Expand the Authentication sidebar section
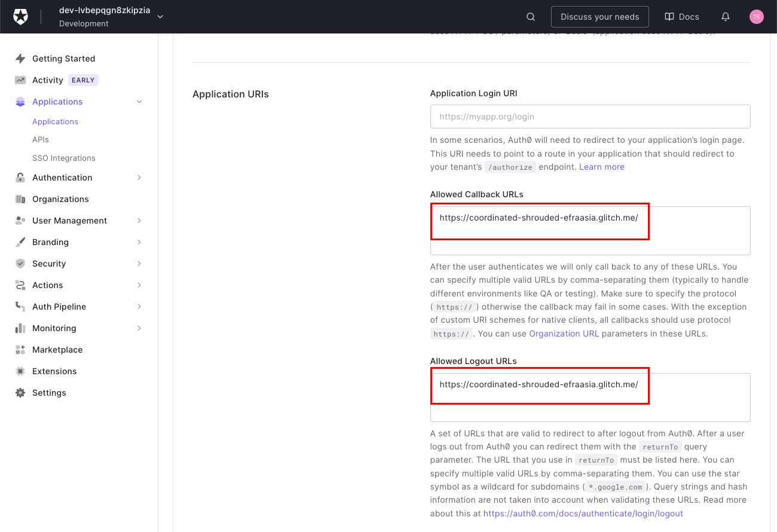 coord(139,178)
